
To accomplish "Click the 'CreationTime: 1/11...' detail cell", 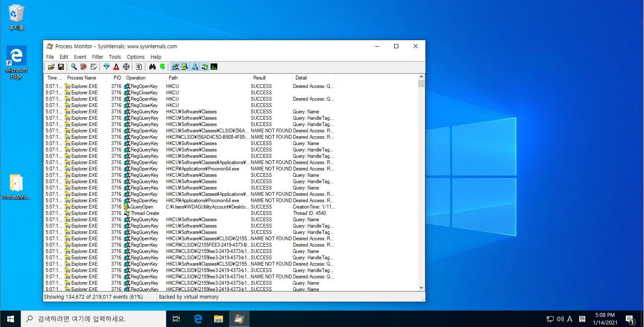I will coord(313,207).
